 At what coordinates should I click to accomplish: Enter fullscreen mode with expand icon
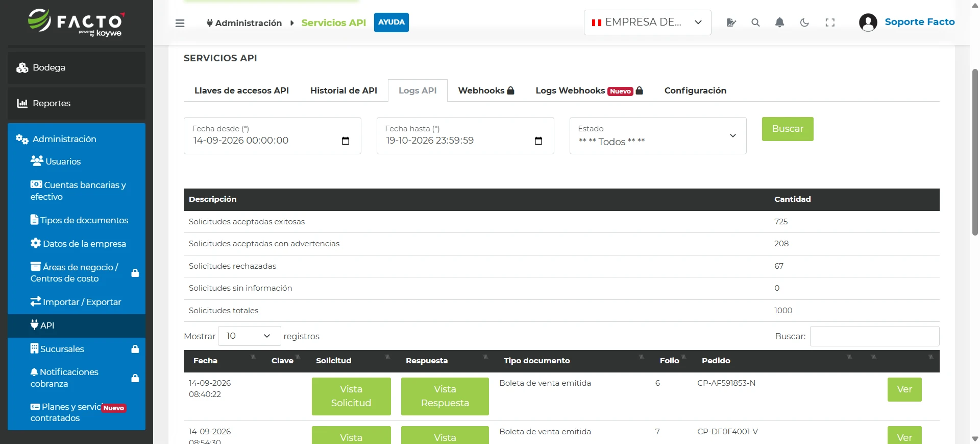830,22
